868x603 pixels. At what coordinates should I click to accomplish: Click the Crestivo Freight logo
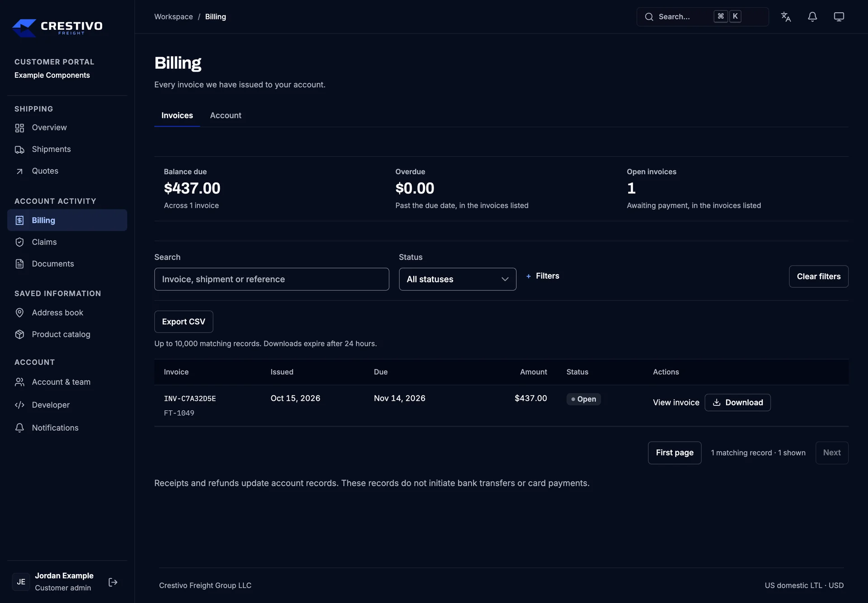57,28
